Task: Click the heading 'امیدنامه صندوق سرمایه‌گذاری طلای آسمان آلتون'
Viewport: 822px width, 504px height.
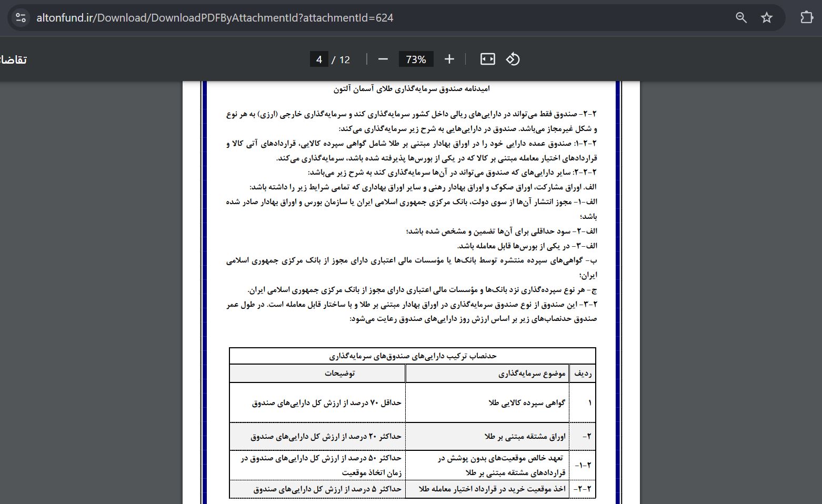Action: point(412,88)
